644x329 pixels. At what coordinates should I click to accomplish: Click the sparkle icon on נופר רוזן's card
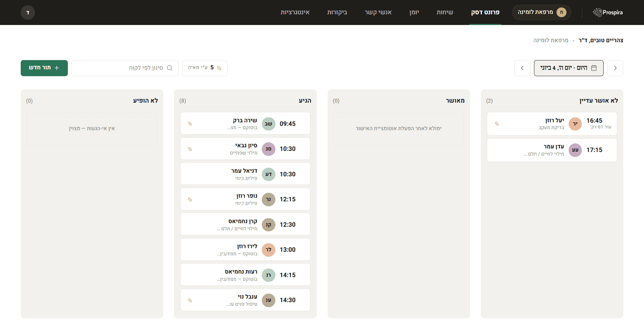pyautogui.click(x=190, y=199)
